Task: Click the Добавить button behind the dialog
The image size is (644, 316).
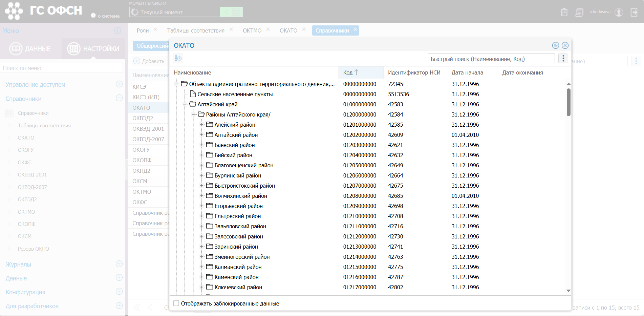Action: coord(149,61)
